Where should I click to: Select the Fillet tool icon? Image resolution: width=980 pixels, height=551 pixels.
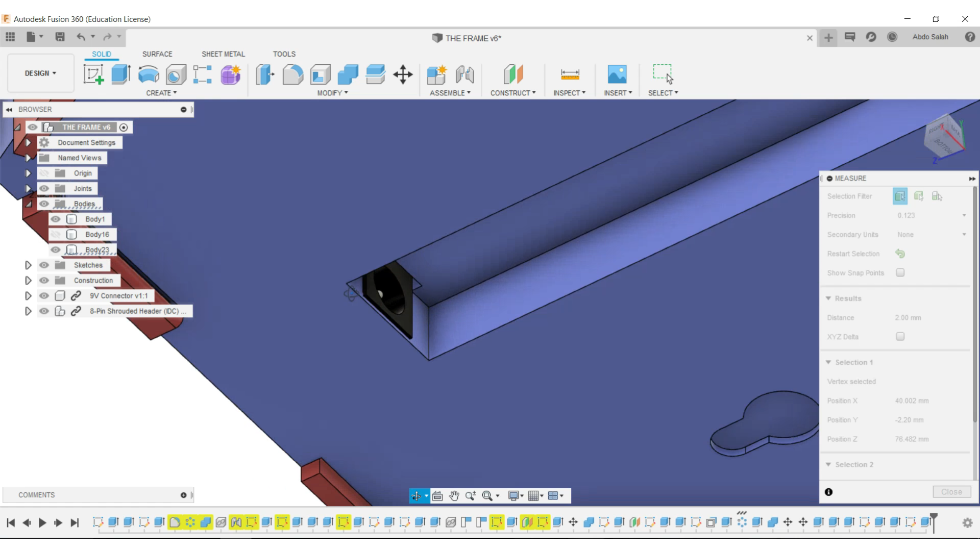(x=293, y=74)
